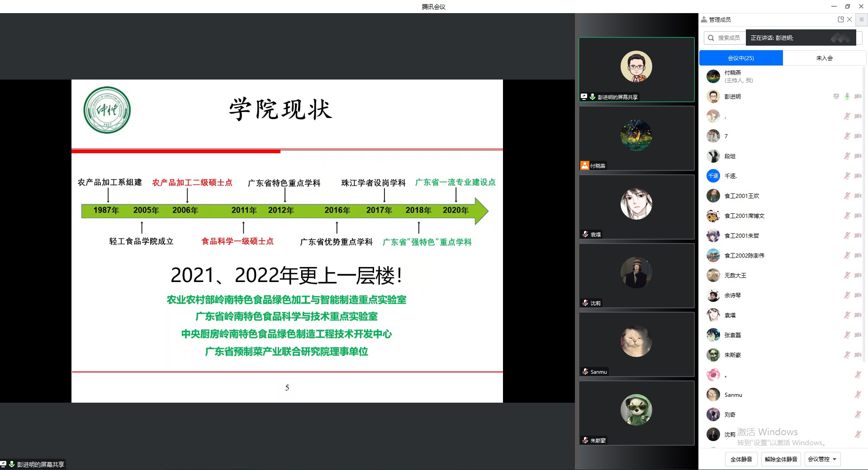868x470 pixels.
Task: Click the screen-share icon in bottom-left status label
Action: (x=4, y=464)
